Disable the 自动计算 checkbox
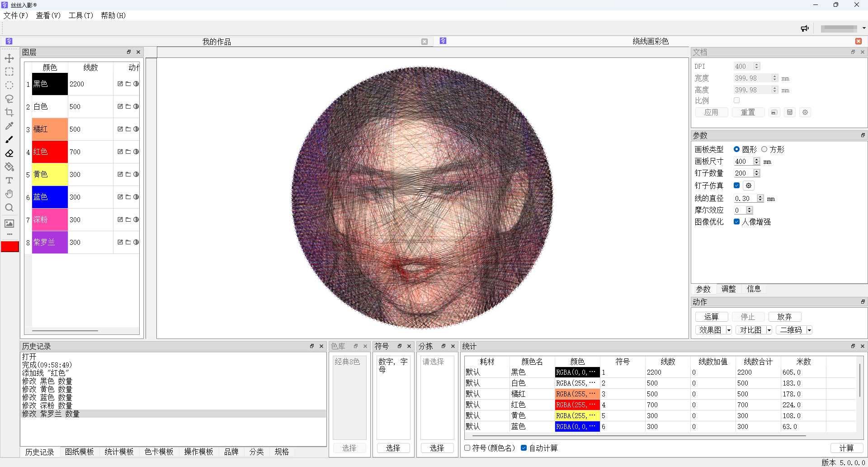 point(524,448)
